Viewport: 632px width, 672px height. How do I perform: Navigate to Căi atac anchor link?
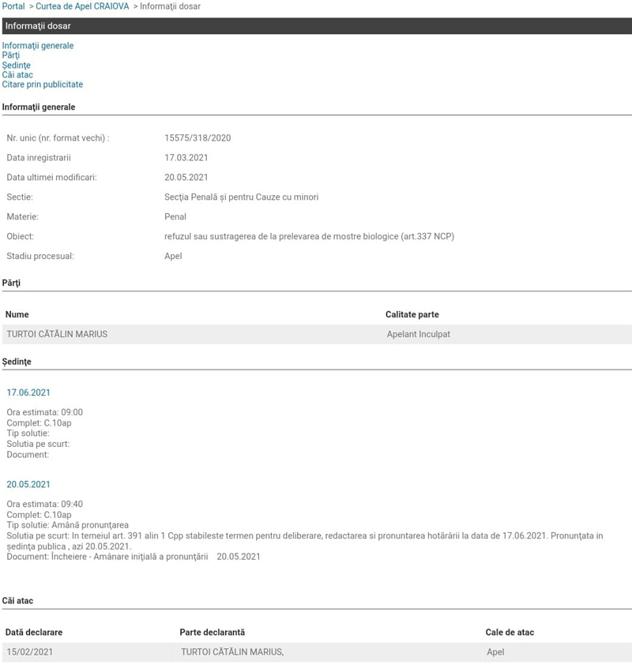(17, 75)
